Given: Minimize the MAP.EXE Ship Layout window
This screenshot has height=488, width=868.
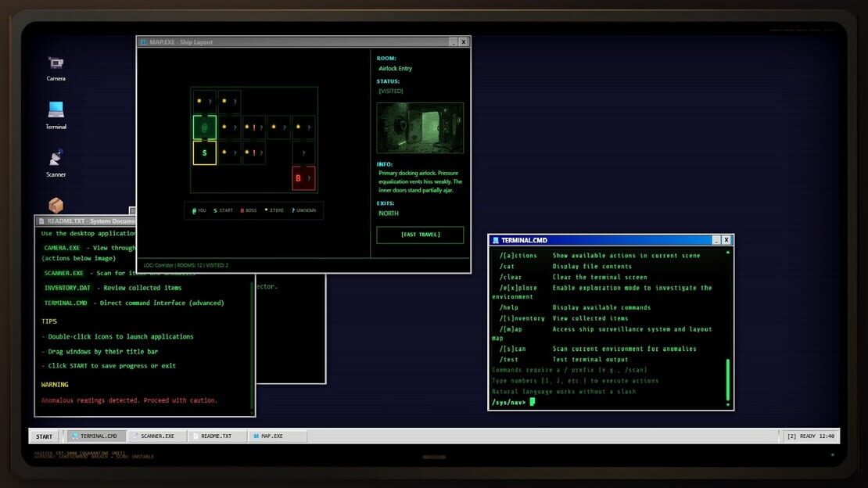Looking at the screenshot, I should coord(454,42).
